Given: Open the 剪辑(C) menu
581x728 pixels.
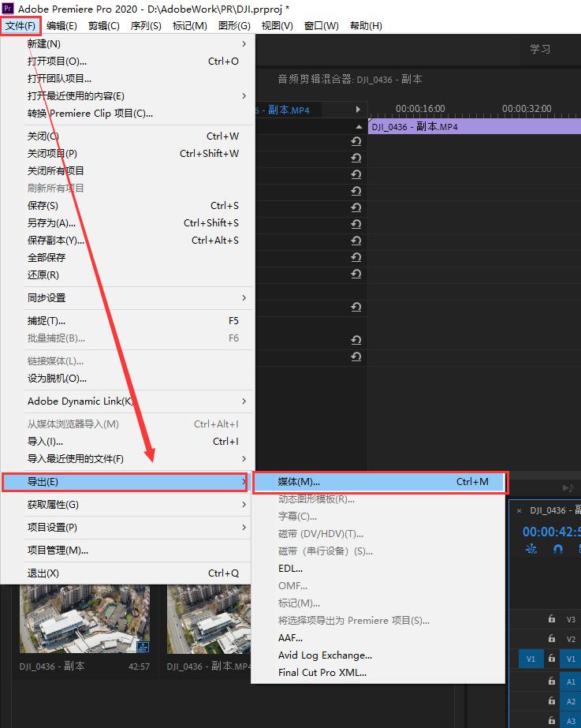Looking at the screenshot, I should coord(104,26).
